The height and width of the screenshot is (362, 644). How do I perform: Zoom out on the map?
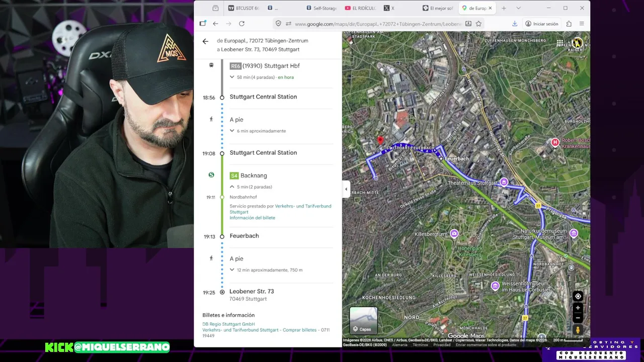[578, 318]
